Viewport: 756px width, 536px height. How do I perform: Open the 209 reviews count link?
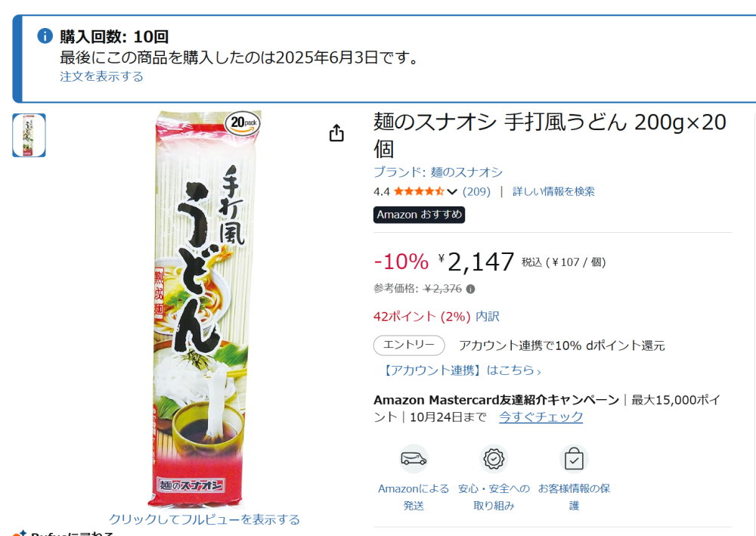[476, 192]
